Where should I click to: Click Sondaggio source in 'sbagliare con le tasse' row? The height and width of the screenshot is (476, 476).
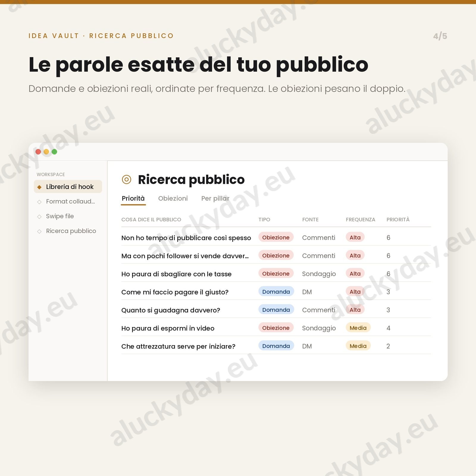click(319, 274)
